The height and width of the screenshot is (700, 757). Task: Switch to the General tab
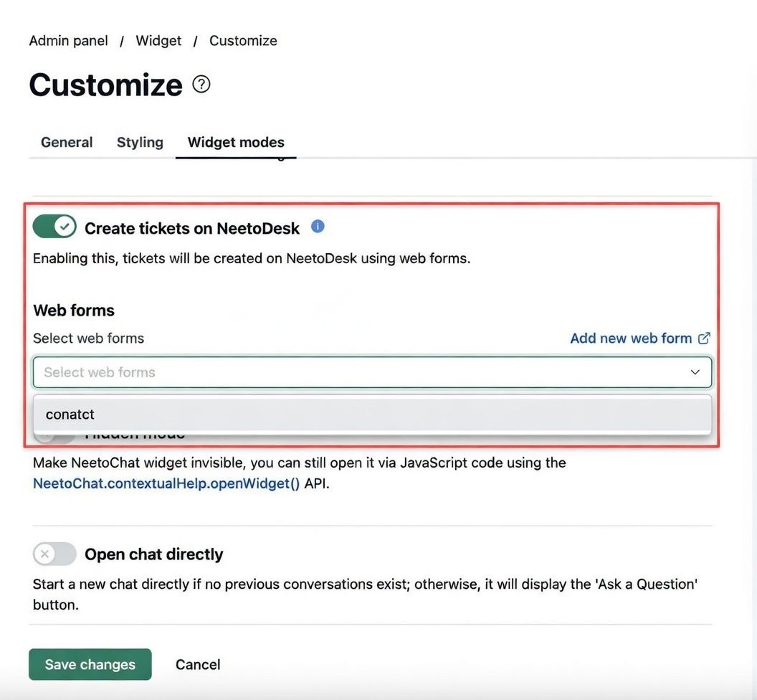click(67, 142)
